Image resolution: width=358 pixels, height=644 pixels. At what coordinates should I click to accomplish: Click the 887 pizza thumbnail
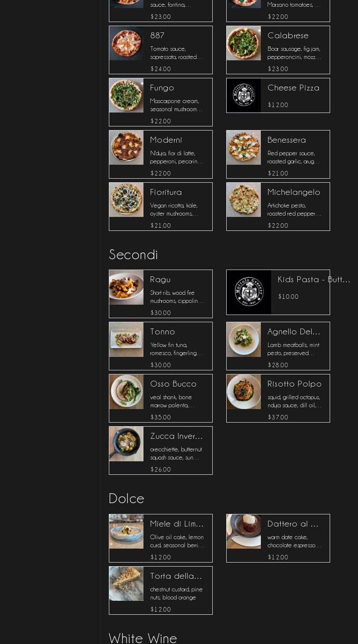(x=126, y=43)
